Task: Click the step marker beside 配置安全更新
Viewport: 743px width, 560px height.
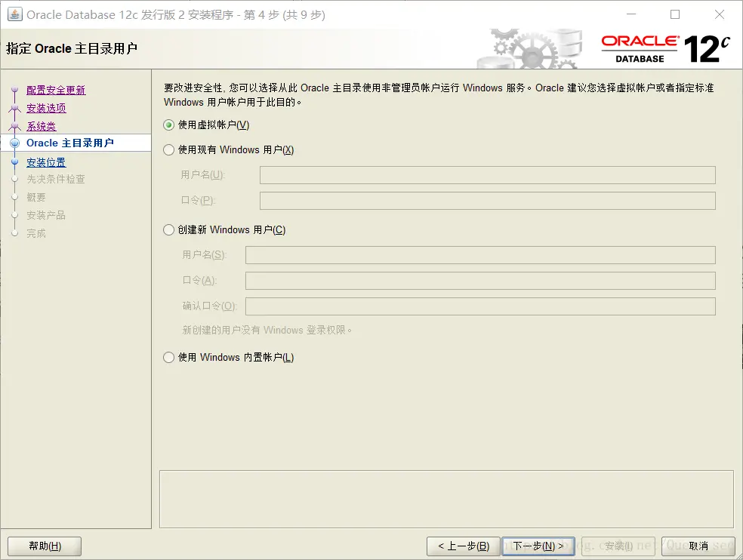Action: point(14,90)
